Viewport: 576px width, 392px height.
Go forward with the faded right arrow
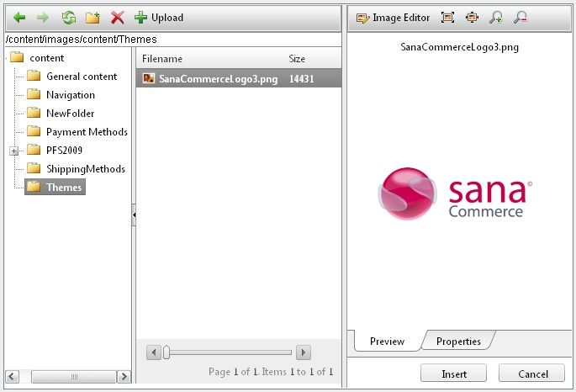click(43, 18)
